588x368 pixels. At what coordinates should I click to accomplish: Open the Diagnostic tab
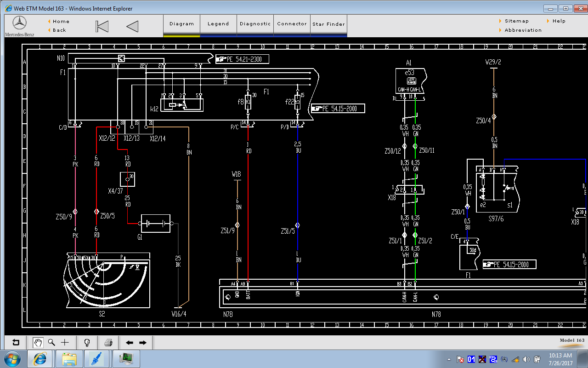click(x=255, y=24)
